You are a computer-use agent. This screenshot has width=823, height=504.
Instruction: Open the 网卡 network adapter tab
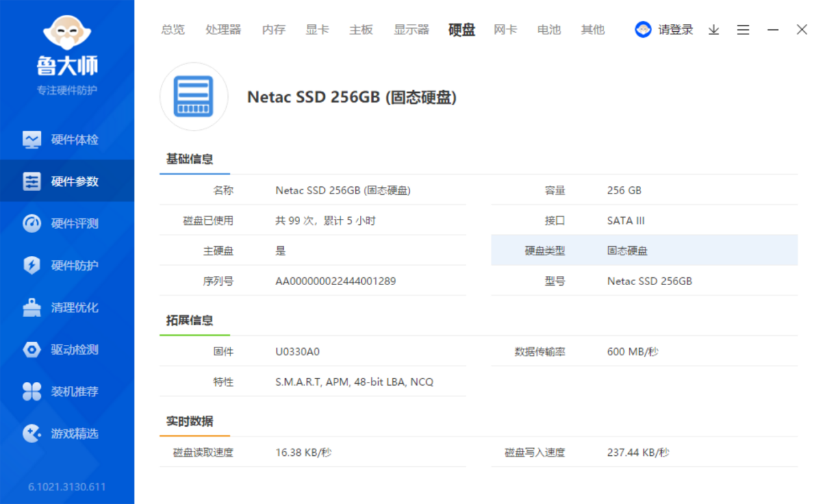pyautogui.click(x=505, y=30)
